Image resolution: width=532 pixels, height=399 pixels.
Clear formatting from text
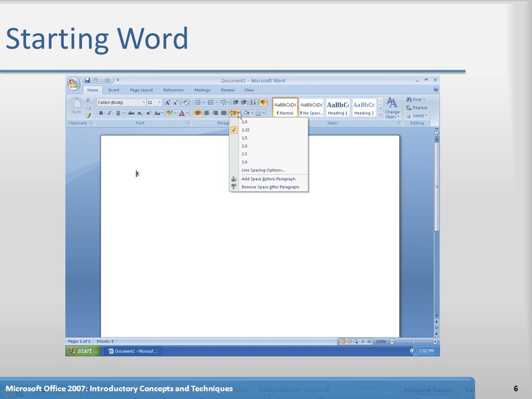click(185, 103)
